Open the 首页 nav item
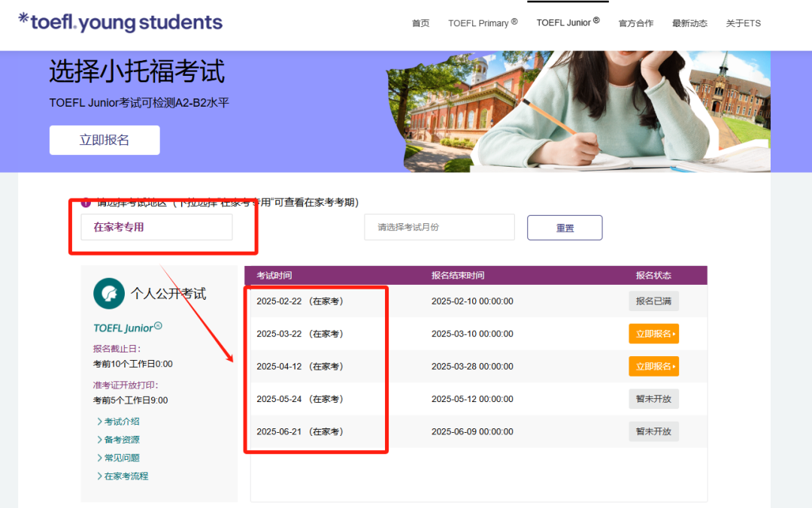 [420, 23]
